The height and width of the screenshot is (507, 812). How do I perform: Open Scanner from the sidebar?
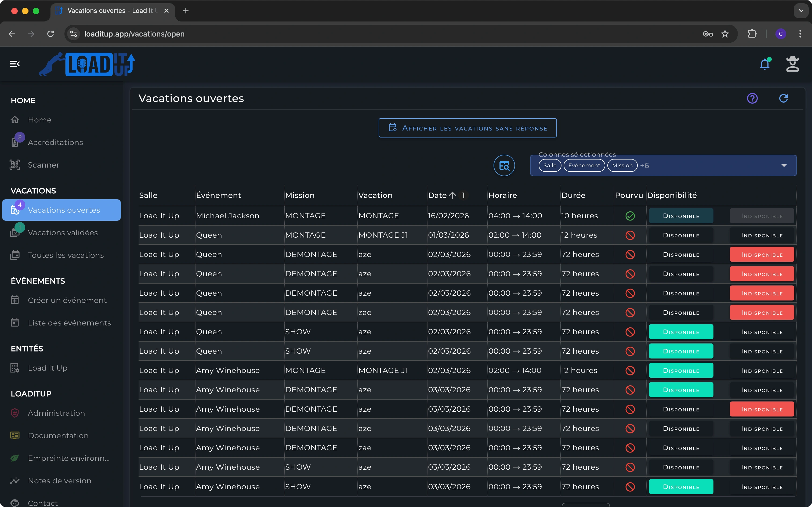point(44,165)
